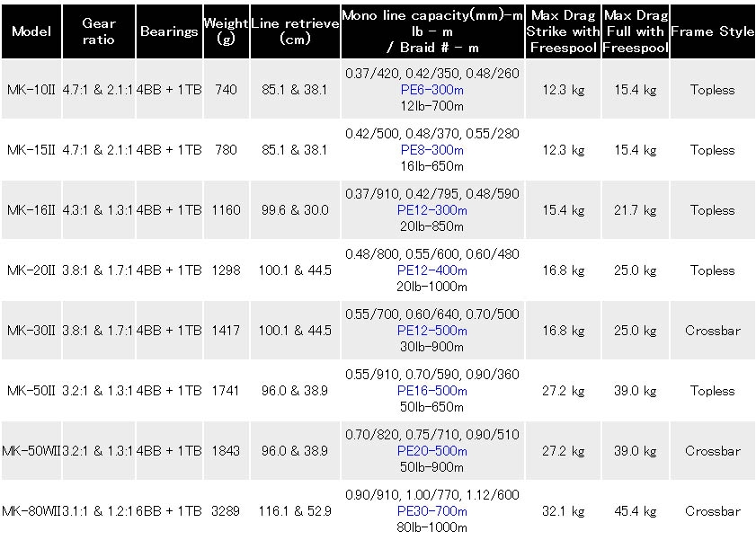The image size is (756, 540).
Task: Click the Frame Style column header
Action: (713, 31)
